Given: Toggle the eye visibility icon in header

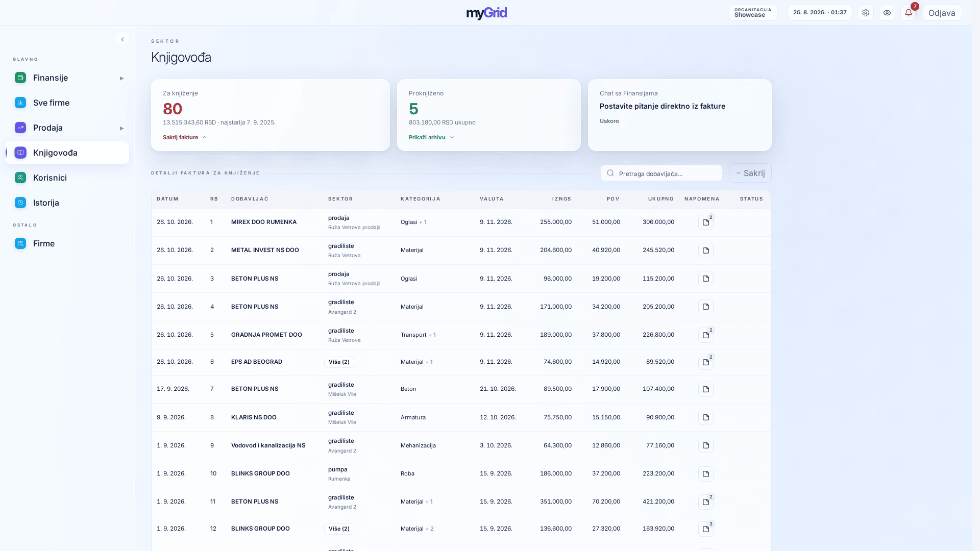Looking at the screenshot, I should pos(887,13).
